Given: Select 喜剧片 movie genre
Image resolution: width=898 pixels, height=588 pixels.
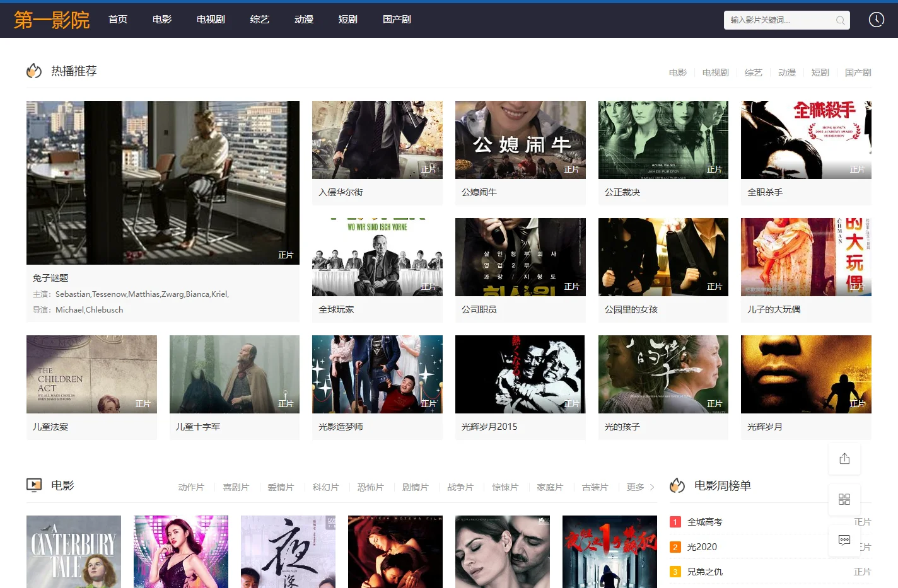Looking at the screenshot, I should (236, 487).
